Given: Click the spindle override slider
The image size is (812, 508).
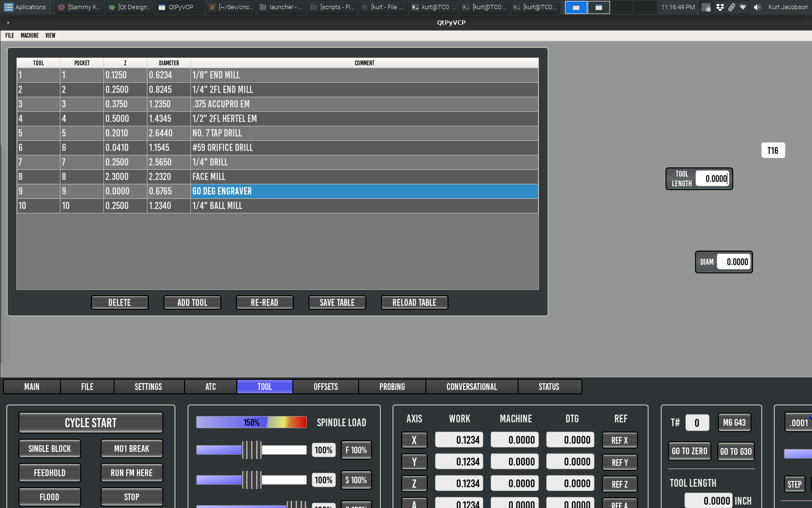Looking at the screenshot, I should [x=251, y=480].
